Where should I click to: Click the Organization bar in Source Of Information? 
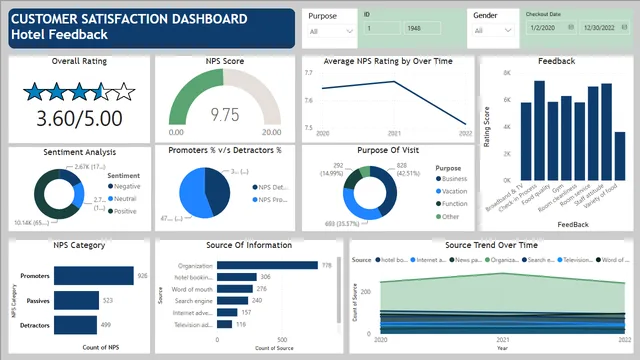[x=267, y=265]
